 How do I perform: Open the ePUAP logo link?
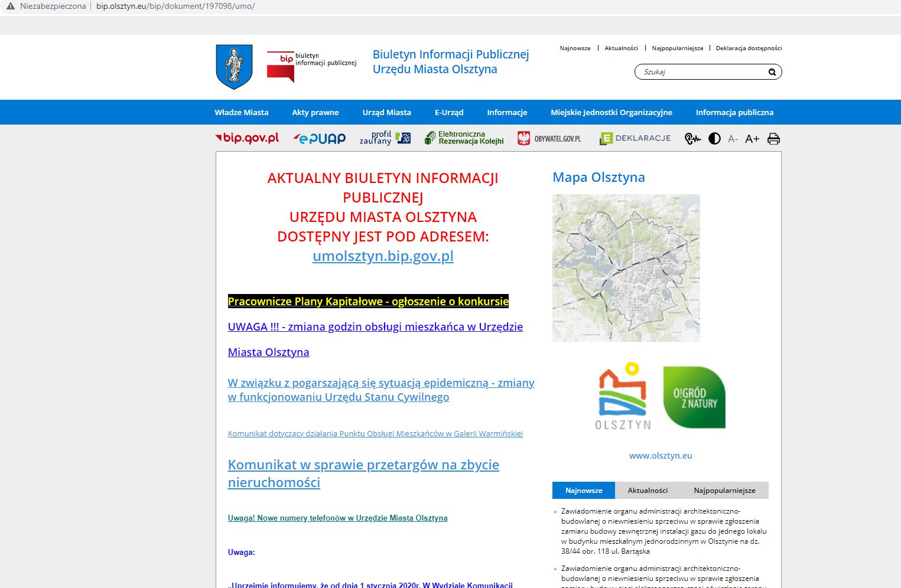[x=320, y=139]
